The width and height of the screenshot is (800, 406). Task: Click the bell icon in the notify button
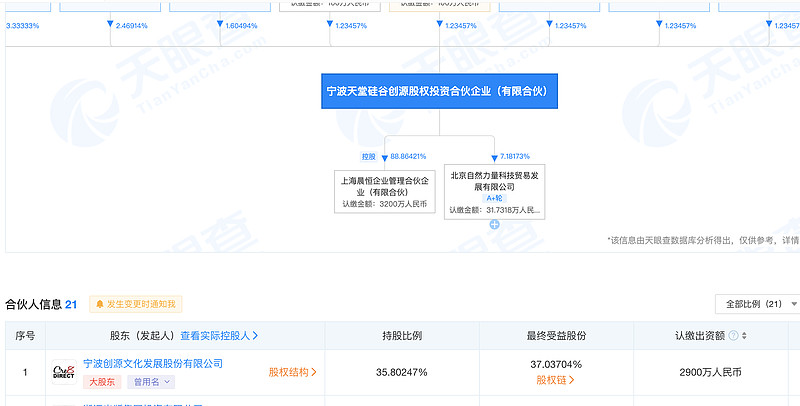pyautogui.click(x=99, y=304)
